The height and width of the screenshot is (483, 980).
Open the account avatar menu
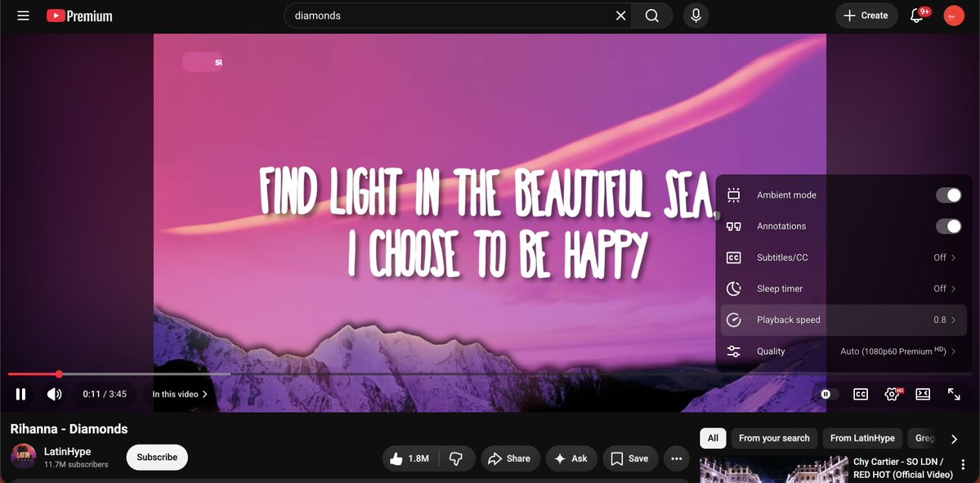pos(954,16)
